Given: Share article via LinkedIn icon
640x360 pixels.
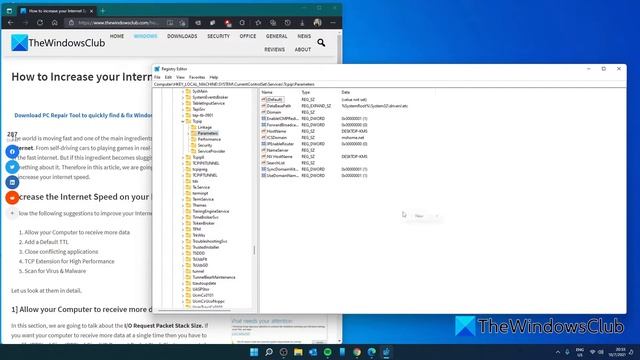Looking at the screenshot, I should pos(12,182).
